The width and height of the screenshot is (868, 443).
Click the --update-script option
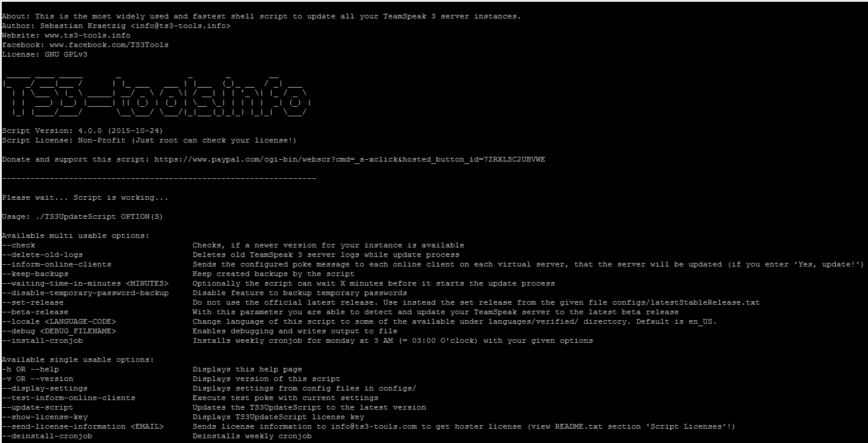[x=38, y=408]
